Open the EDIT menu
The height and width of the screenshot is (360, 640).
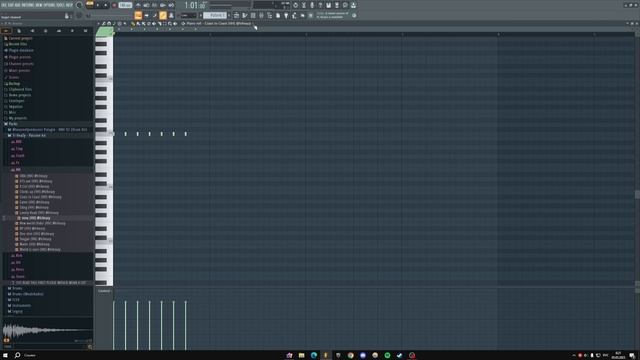tap(11, 5)
